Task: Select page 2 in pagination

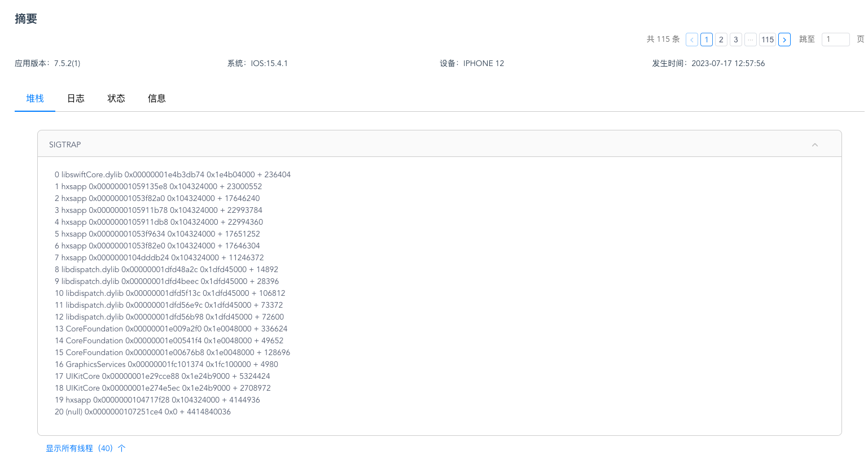Action: (721, 40)
